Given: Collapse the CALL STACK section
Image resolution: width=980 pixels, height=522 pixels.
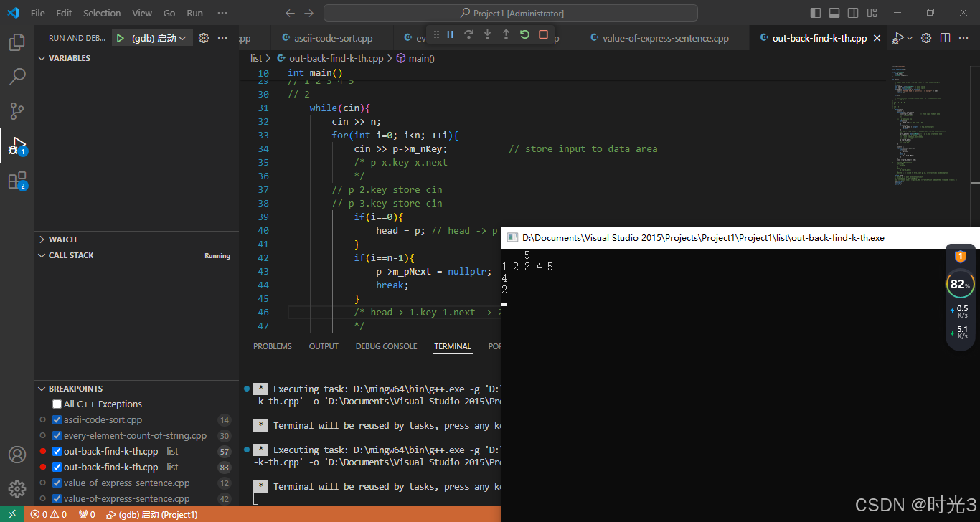Looking at the screenshot, I should click(136, 255).
